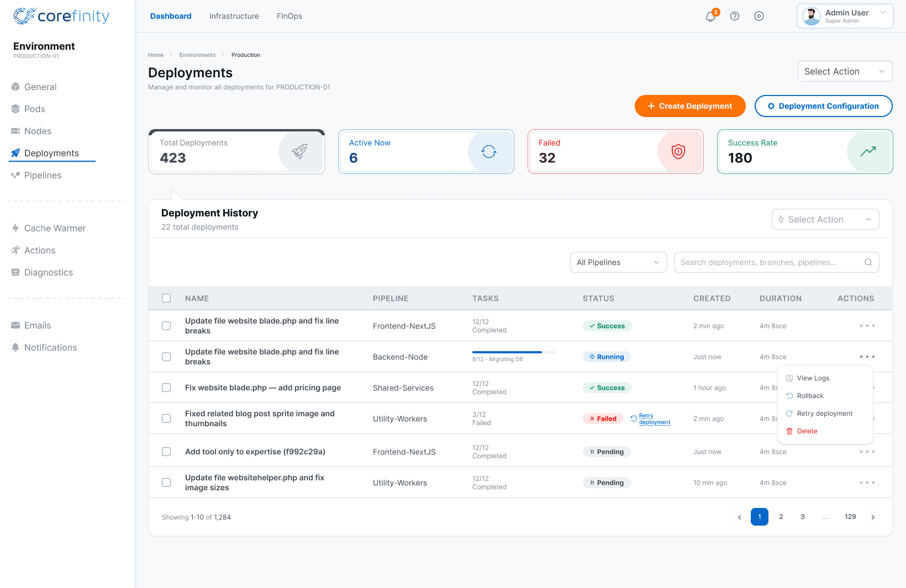
Task: Click the Running status badge
Action: pyautogui.click(x=607, y=357)
